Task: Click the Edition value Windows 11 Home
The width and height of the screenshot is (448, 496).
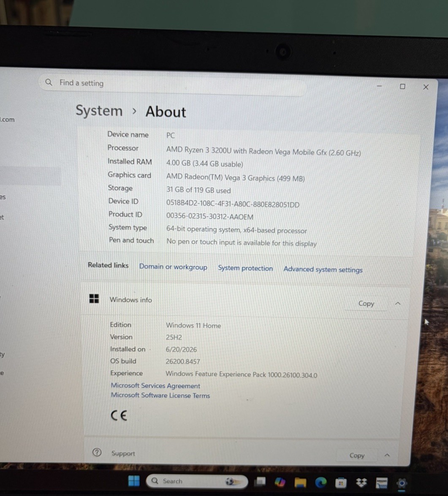Action: [x=193, y=325]
